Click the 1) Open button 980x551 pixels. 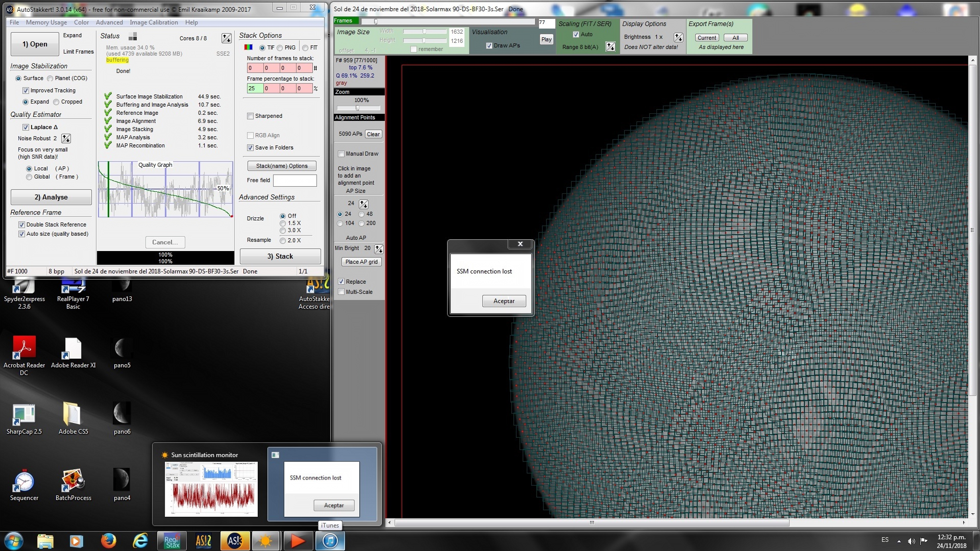coord(35,44)
